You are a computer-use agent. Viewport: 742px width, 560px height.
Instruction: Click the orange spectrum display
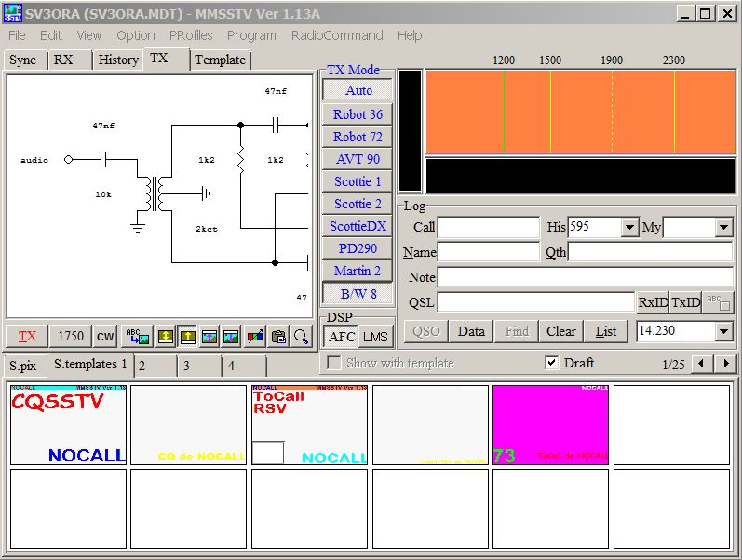580,112
